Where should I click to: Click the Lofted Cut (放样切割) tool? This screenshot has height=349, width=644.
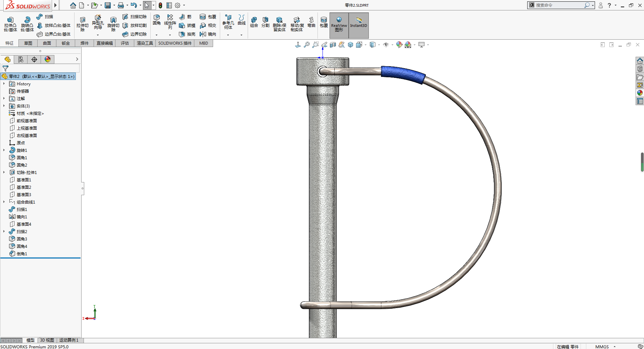[135, 25]
